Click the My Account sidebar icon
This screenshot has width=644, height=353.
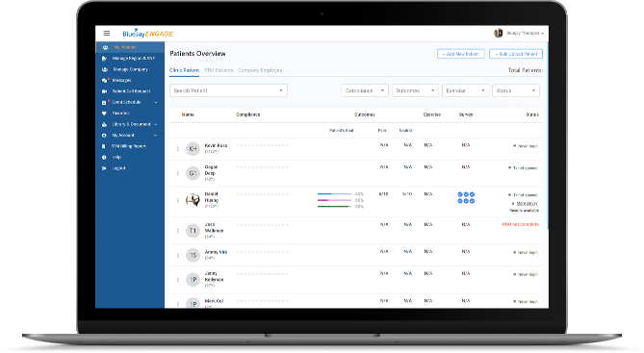(104, 136)
